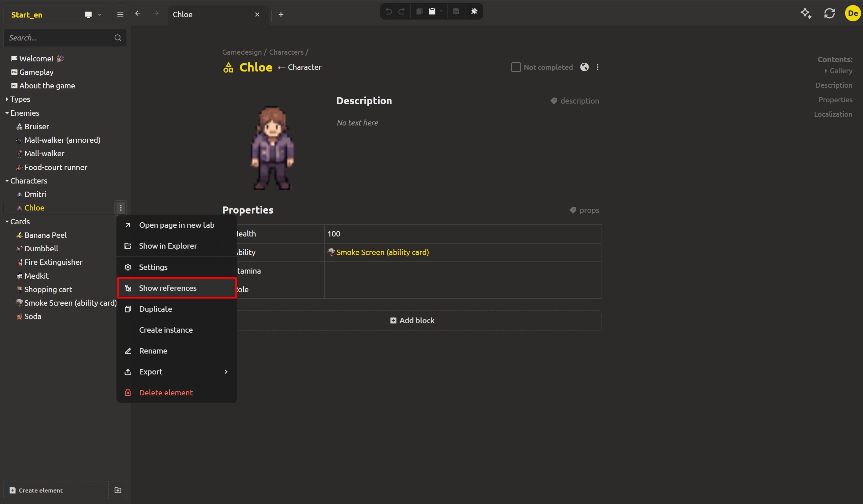Viewport: 863px width, 504px height.
Task: Go back with the left arrow
Action: coord(138,13)
